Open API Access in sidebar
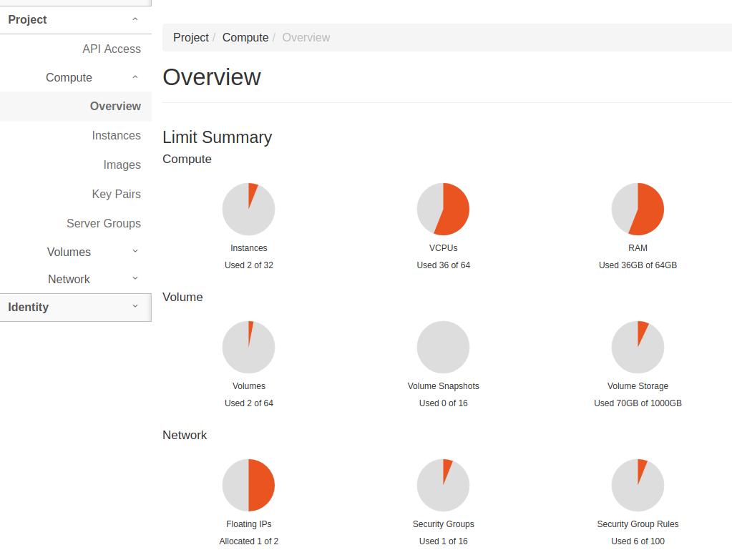The image size is (732, 560). (112, 49)
